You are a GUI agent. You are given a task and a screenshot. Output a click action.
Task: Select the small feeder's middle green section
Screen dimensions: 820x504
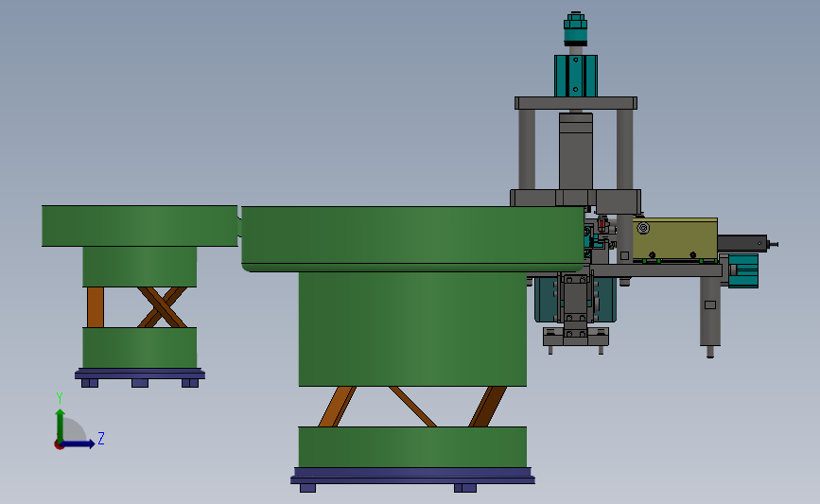140,267
